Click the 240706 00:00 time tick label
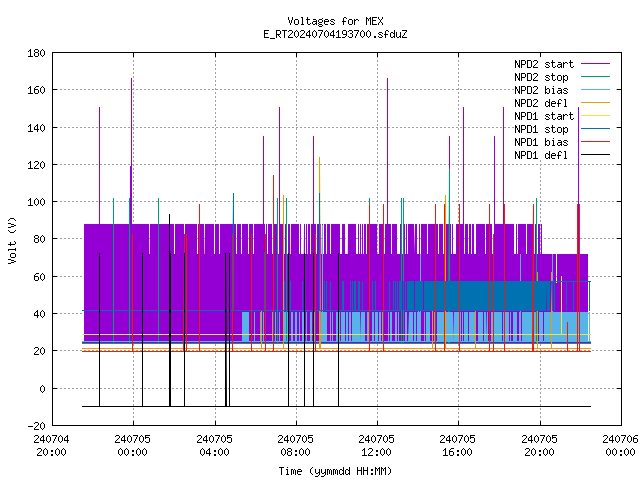This screenshot has width=640, height=480. 620,446
